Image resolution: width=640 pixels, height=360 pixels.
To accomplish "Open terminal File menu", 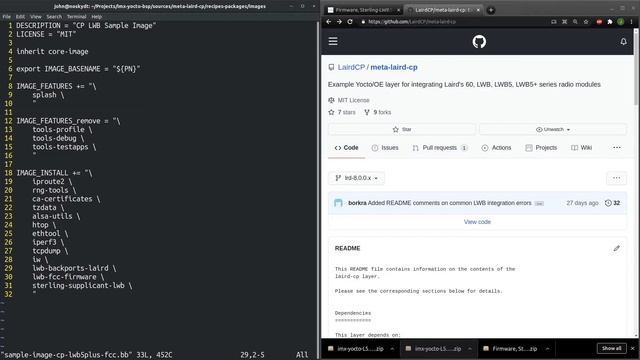I will tap(7, 17).
